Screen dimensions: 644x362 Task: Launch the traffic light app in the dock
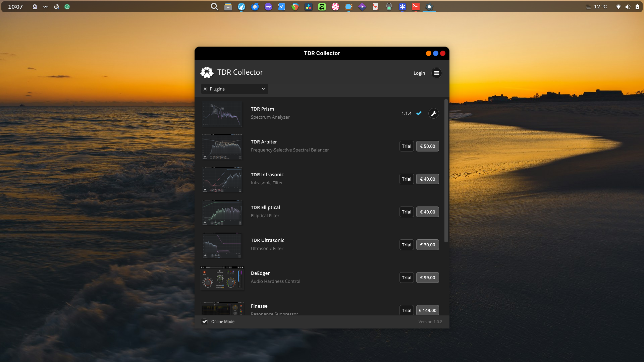(389, 7)
